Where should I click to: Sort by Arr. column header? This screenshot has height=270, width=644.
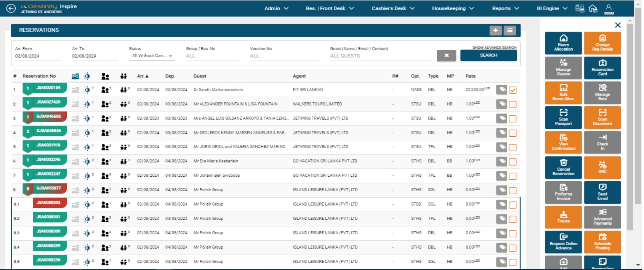[x=143, y=76]
